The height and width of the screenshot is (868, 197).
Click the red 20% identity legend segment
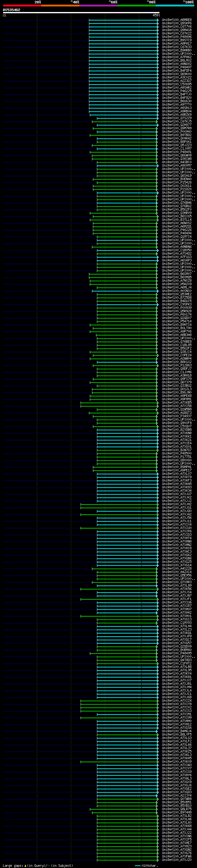[x=22, y=6]
